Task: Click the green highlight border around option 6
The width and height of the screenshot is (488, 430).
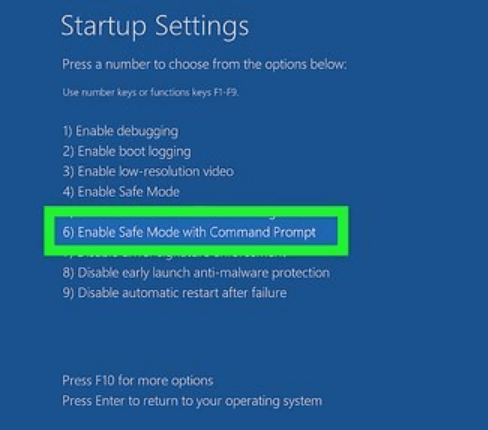Action: tap(196, 211)
